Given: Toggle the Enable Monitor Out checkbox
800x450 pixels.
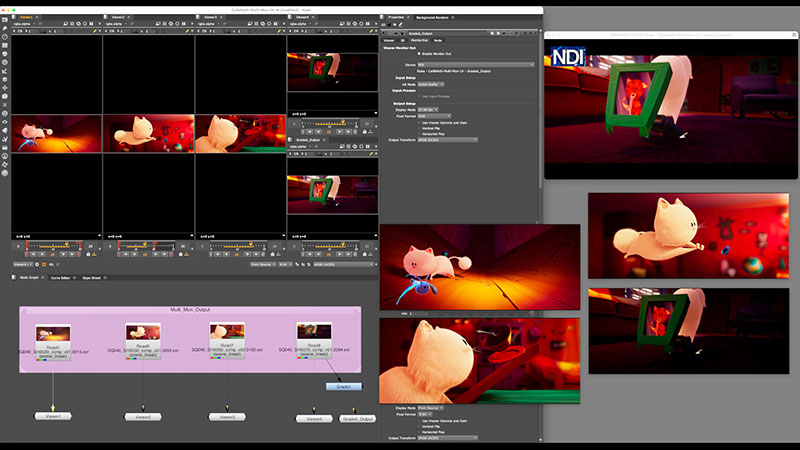Looking at the screenshot, I should coord(419,54).
